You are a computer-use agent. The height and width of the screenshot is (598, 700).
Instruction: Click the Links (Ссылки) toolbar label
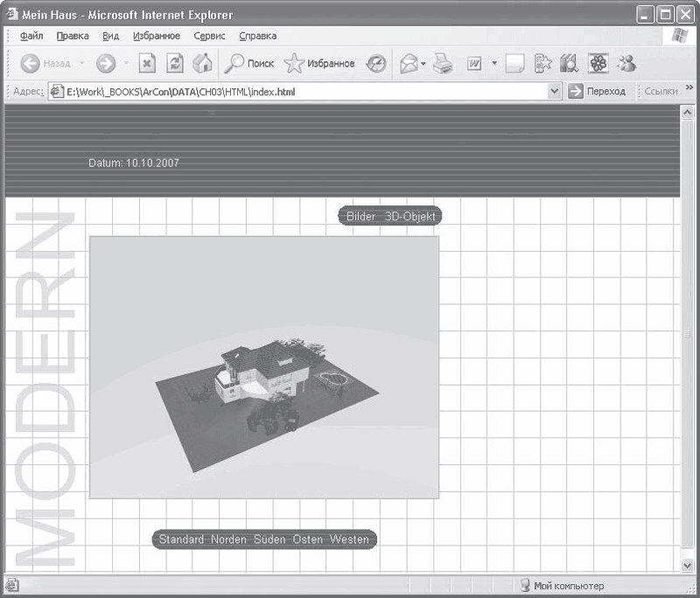point(661,92)
